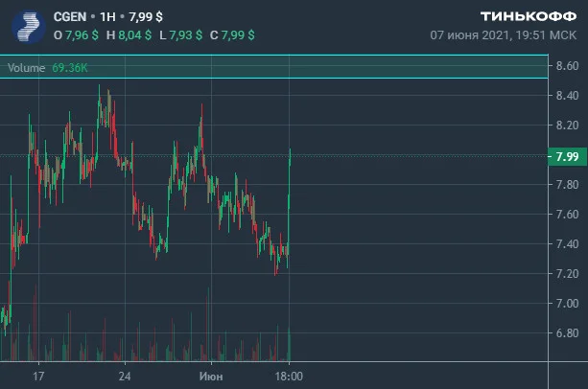Click the 8.60 price axis label
This screenshot has height=389, width=588.
(567, 66)
